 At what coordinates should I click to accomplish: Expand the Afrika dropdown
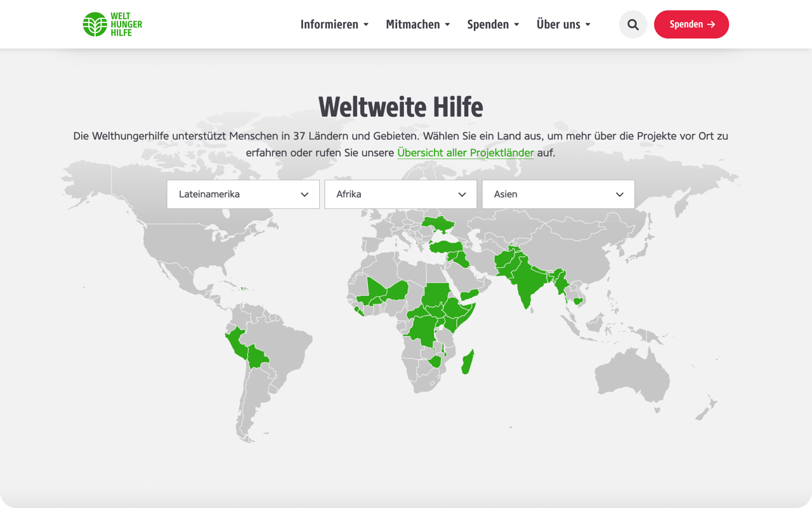coord(400,194)
